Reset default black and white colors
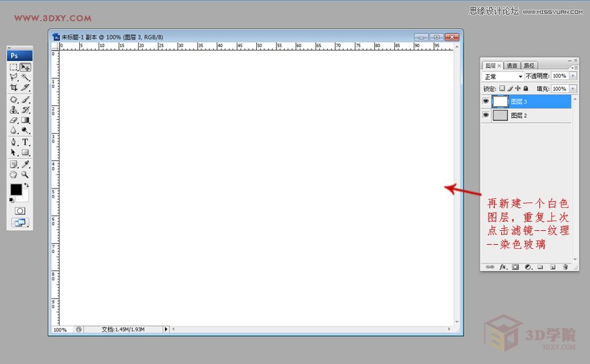Image resolution: width=590 pixels, height=364 pixels. (x=12, y=200)
